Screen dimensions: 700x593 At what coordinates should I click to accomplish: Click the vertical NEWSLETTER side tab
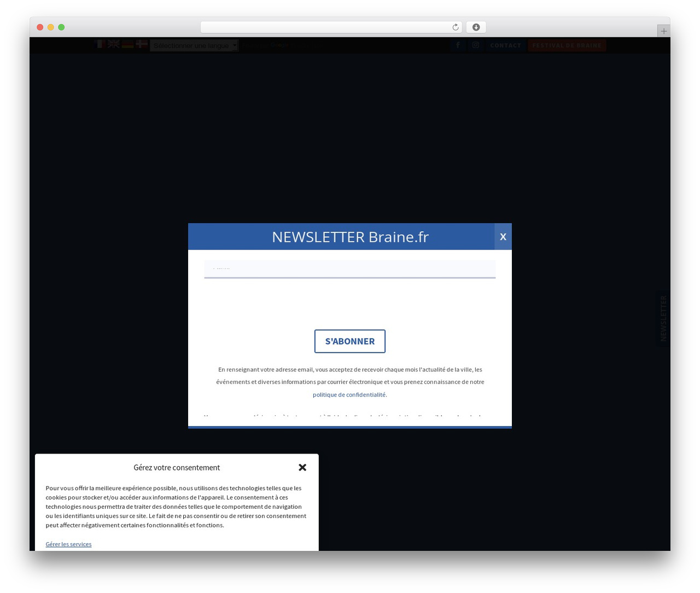click(x=663, y=318)
